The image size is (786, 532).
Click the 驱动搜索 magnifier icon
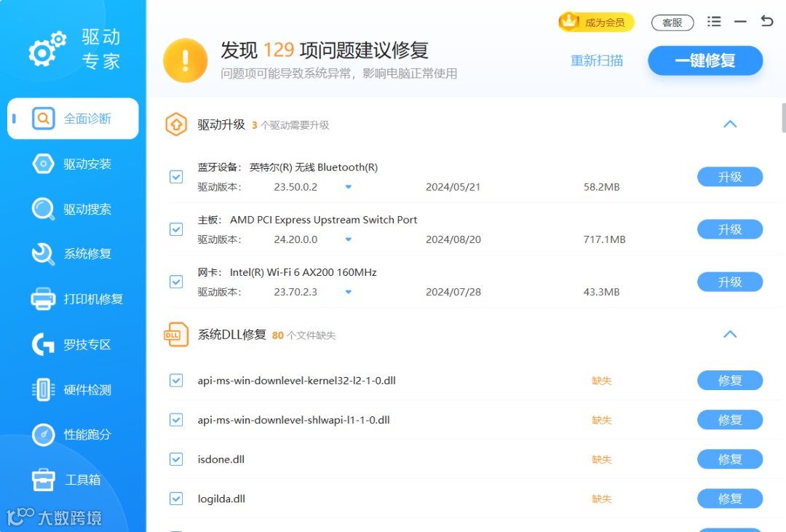(43, 209)
